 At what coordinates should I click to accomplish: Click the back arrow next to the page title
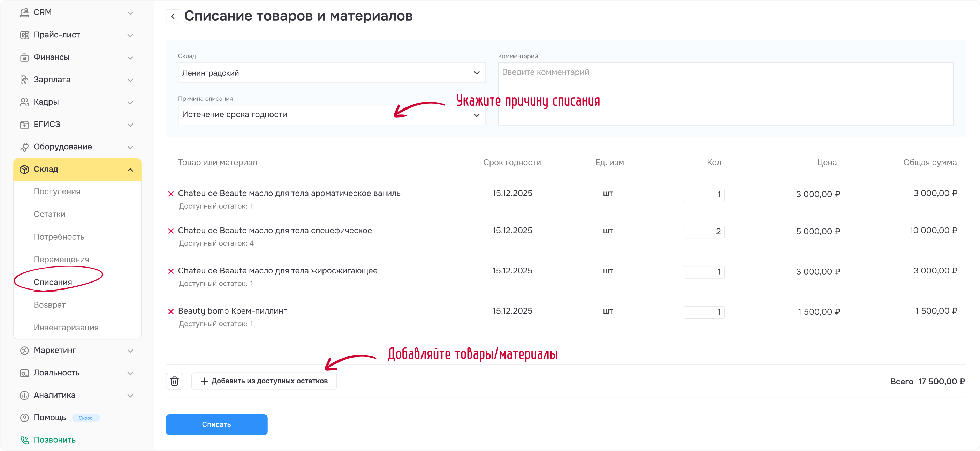tap(173, 16)
